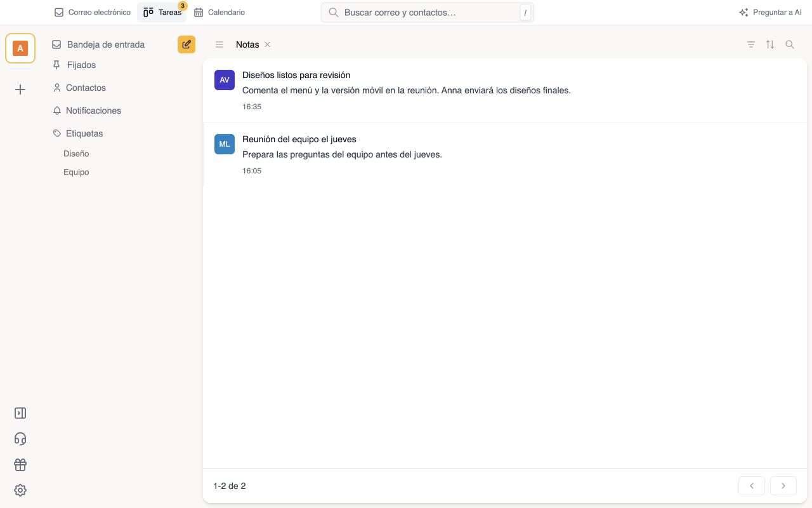812x508 pixels.
Task: Click the 16:05 timestamp
Action: click(252, 171)
